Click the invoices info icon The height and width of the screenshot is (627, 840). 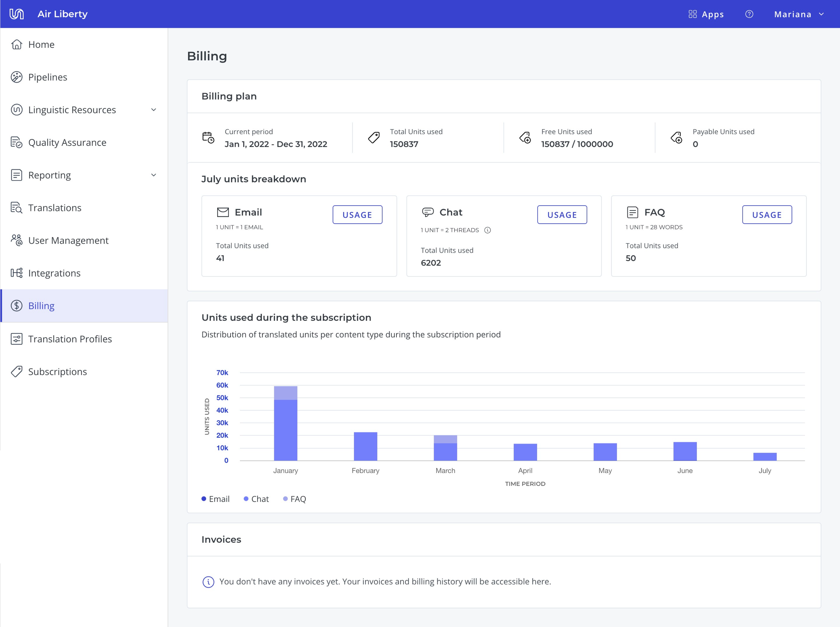click(x=208, y=581)
